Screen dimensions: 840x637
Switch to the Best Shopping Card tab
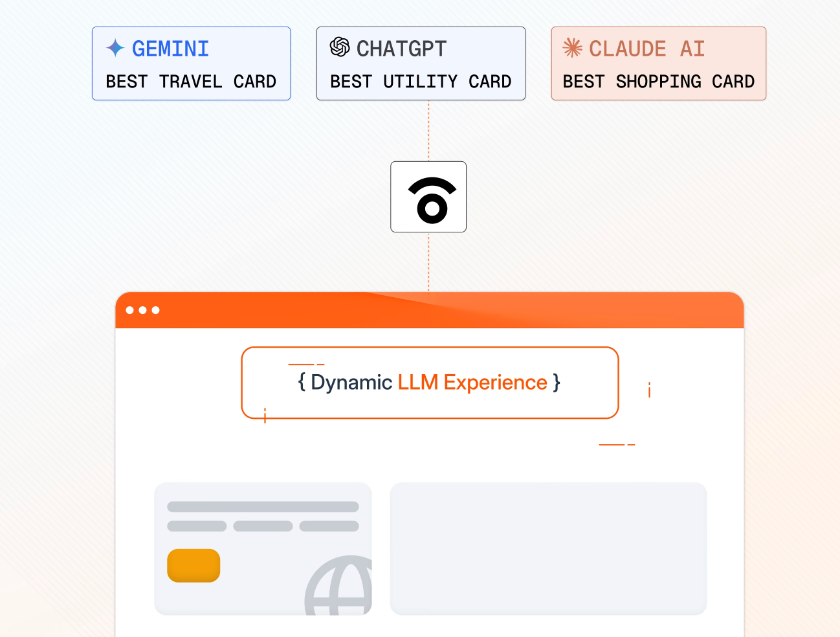(x=658, y=82)
